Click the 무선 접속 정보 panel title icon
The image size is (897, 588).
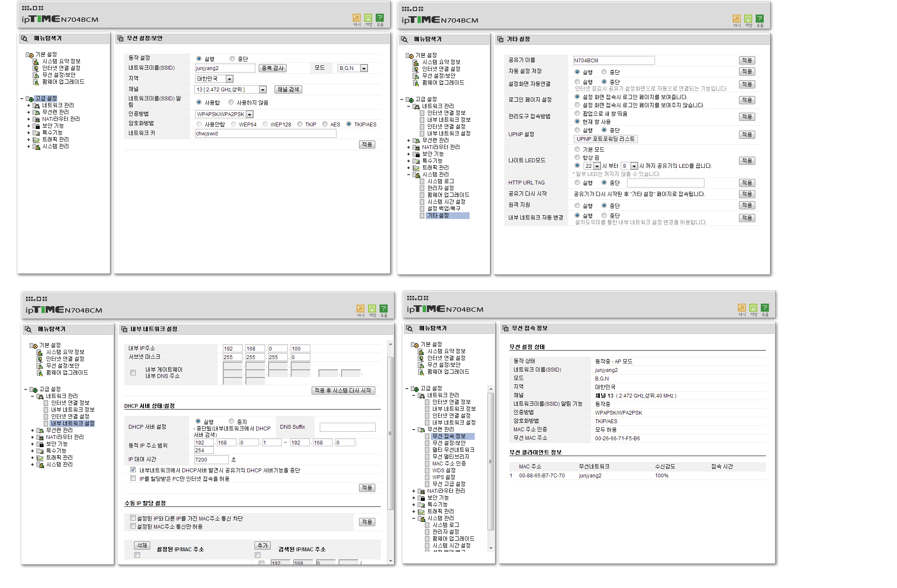point(505,328)
